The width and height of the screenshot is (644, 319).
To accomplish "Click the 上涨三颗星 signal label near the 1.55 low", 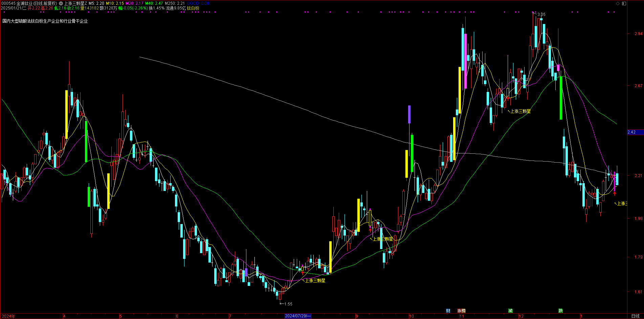I will 315,280.
